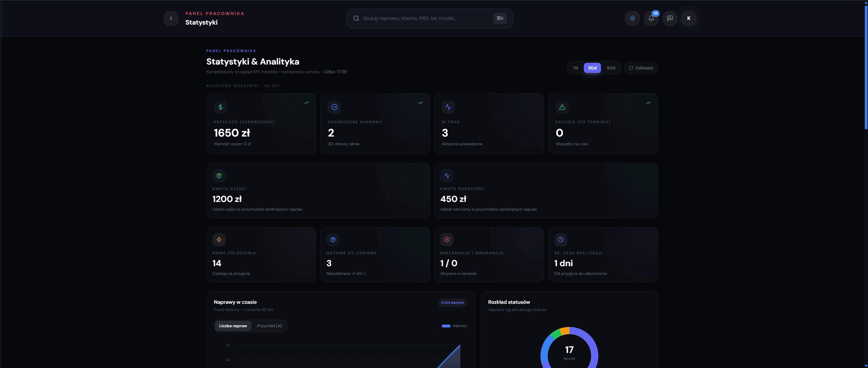Click the Naprawy legend color swatch

pos(446,326)
